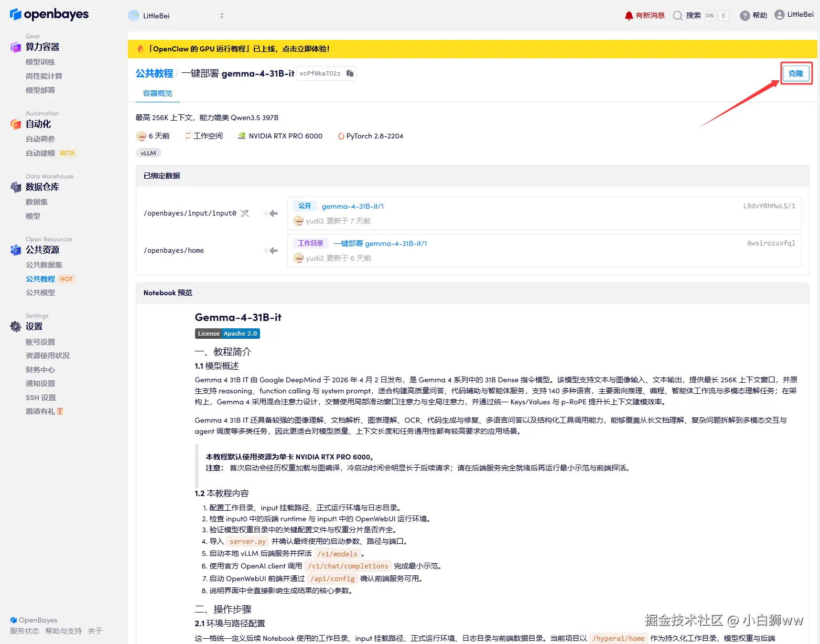This screenshot has height=644, width=820.
Task: Click the 自动化 sidebar icon
Action: pyautogui.click(x=16, y=124)
